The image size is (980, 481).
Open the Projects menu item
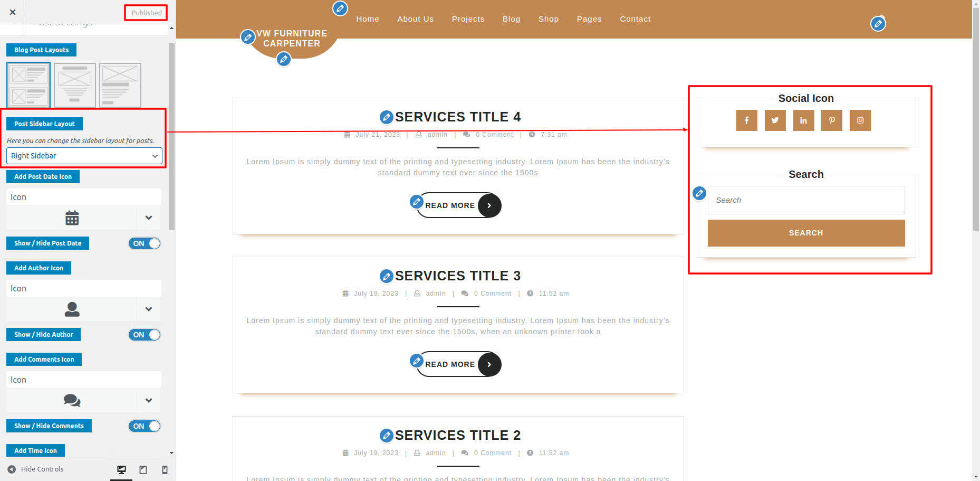pos(468,19)
